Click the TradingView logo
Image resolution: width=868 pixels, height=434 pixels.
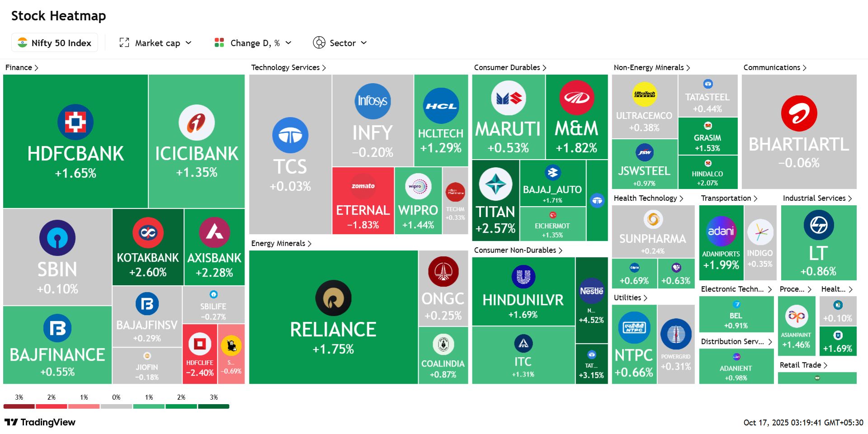coord(40,422)
